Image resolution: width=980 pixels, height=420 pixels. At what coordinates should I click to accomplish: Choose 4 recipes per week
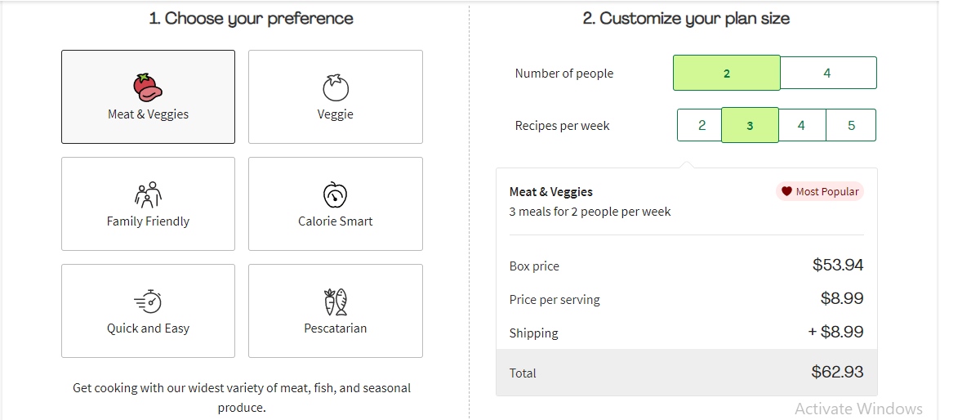tap(801, 125)
